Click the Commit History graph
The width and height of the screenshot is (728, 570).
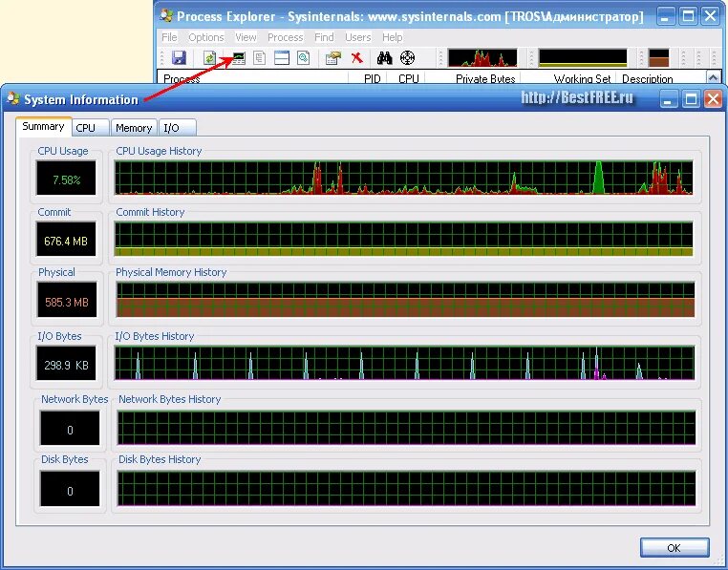404,239
